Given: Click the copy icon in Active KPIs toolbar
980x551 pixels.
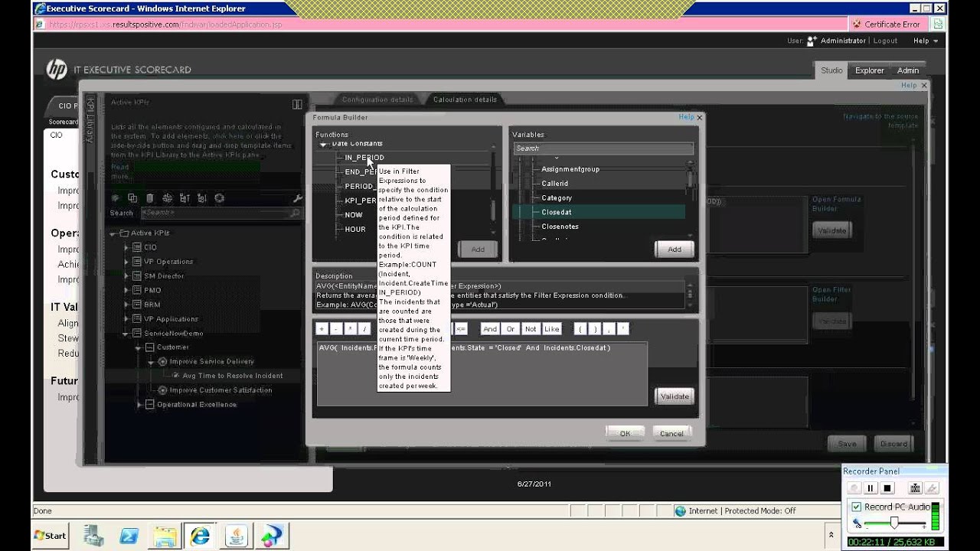Looking at the screenshot, I should (132, 198).
